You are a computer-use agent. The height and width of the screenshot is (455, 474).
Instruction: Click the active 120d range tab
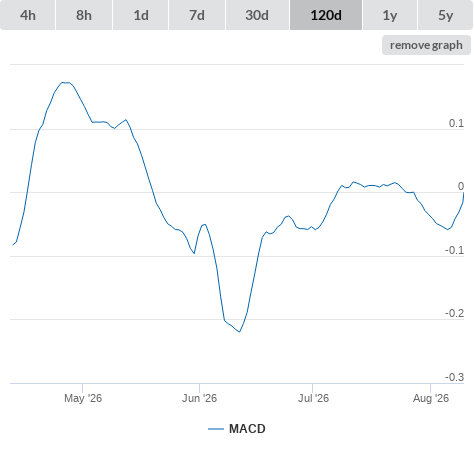[326, 15]
